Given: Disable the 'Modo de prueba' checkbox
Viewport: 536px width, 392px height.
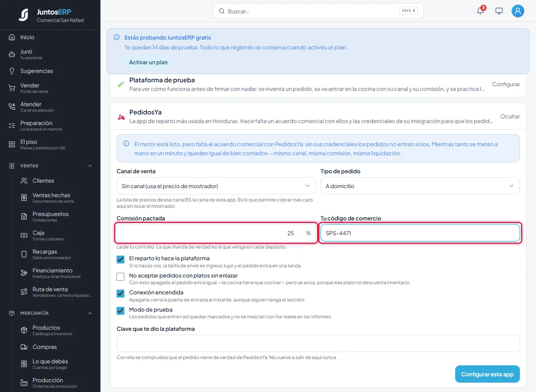Looking at the screenshot, I should (x=120, y=310).
